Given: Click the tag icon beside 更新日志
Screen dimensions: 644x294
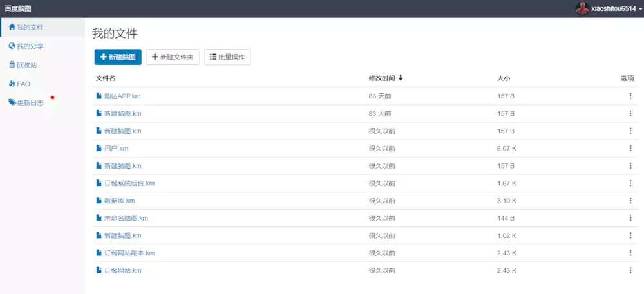Looking at the screenshot, I should (12, 102).
